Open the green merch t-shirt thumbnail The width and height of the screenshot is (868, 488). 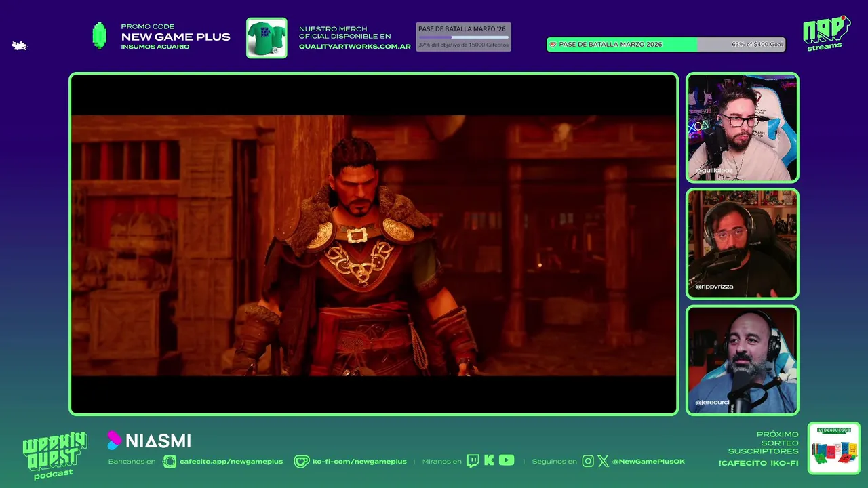click(x=267, y=38)
